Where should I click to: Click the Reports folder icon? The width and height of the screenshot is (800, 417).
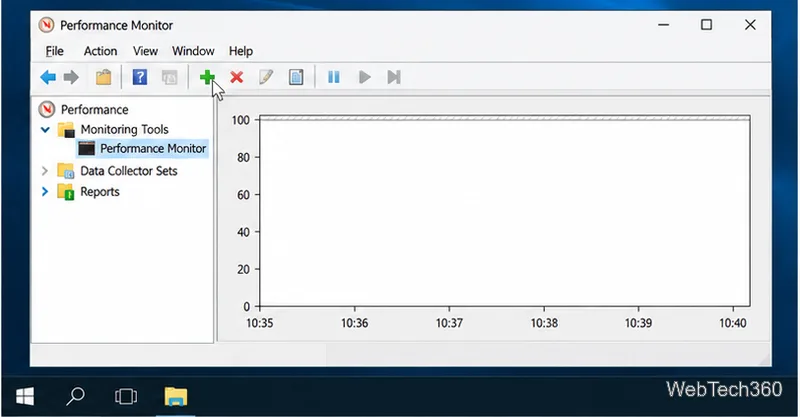point(66,192)
